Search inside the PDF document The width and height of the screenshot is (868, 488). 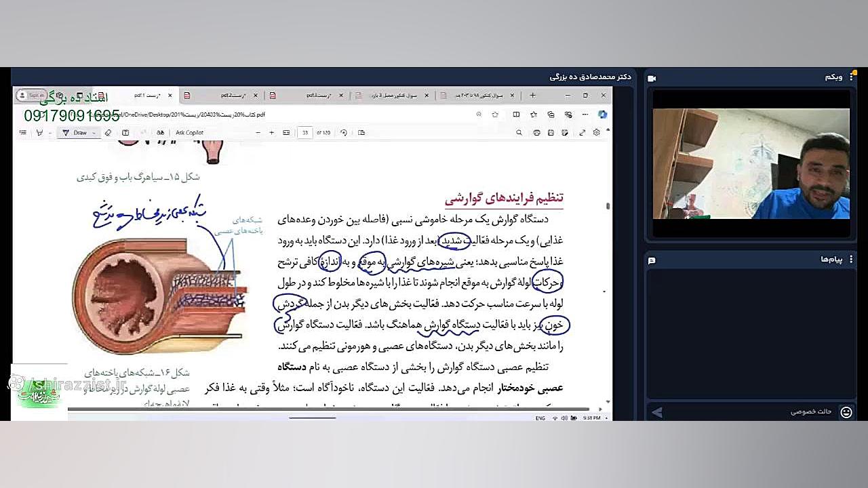(x=519, y=133)
